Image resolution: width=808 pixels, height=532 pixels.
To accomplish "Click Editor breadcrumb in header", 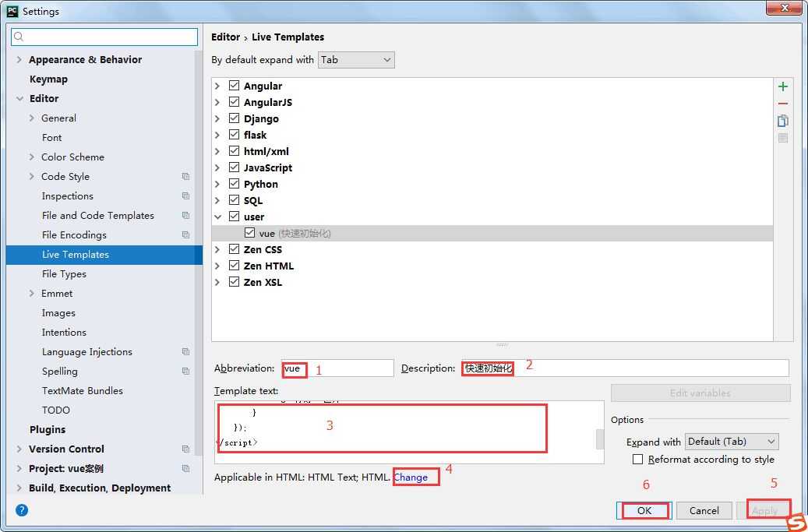I will pos(226,37).
